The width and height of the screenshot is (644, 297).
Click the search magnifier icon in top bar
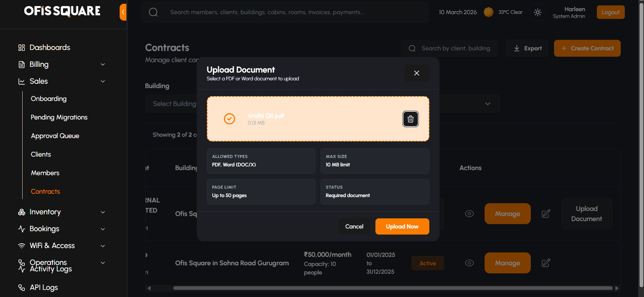point(153,12)
